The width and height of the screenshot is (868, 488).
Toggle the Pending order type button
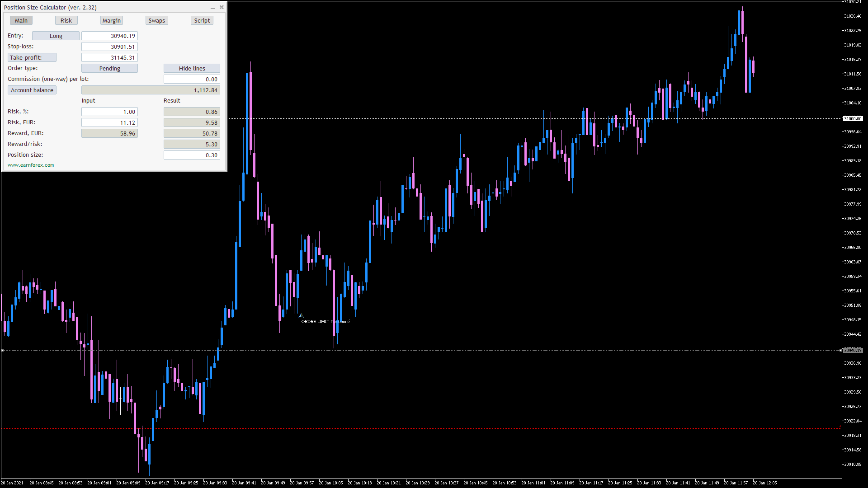click(109, 68)
